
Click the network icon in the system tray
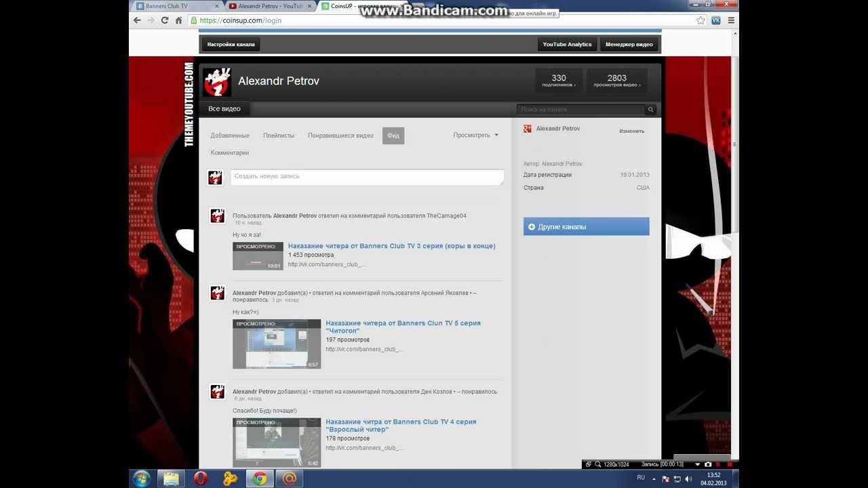pyautogui.click(x=677, y=479)
